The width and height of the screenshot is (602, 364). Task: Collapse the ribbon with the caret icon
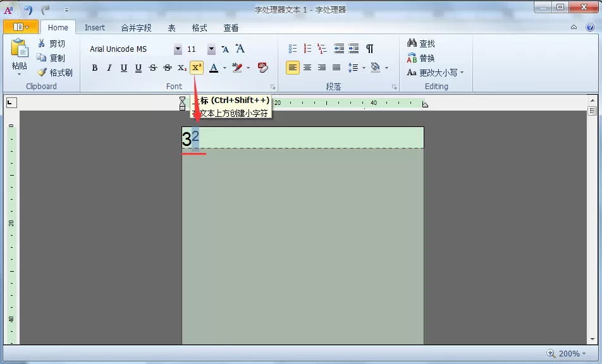tap(574, 27)
